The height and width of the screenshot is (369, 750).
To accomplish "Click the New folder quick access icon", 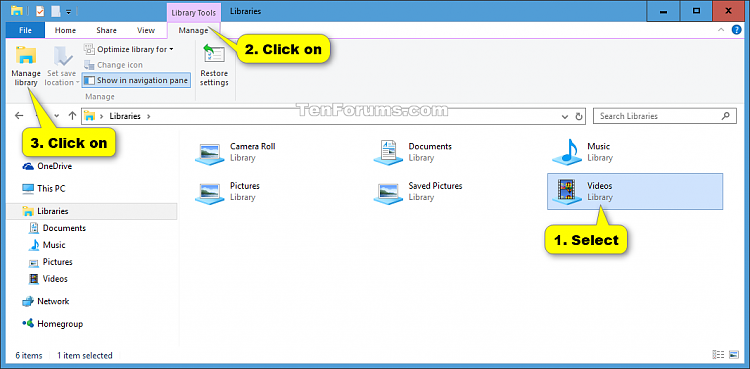I will pyautogui.click(x=55, y=11).
